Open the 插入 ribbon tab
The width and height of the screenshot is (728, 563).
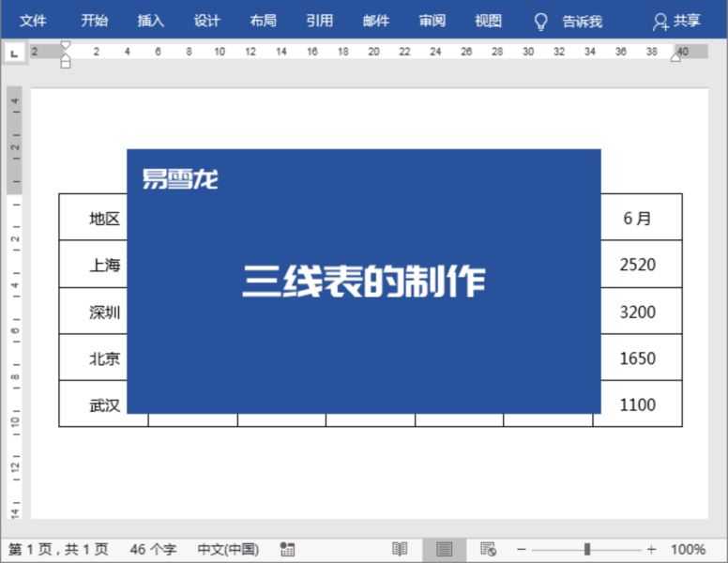pos(150,21)
